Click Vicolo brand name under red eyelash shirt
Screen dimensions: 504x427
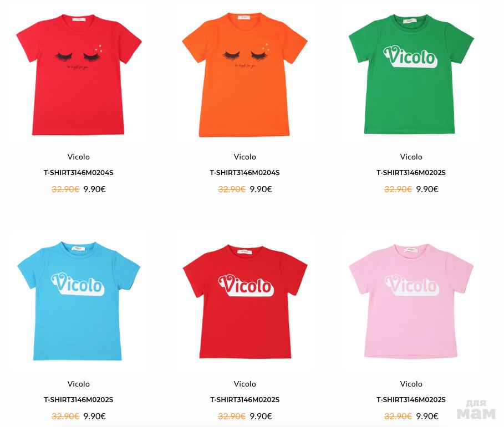coord(78,157)
